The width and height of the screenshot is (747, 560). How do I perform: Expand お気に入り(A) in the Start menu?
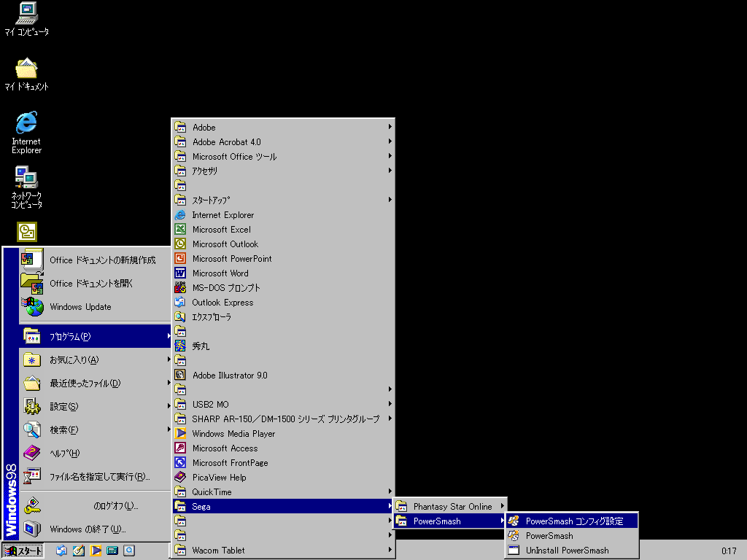tap(96, 360)
